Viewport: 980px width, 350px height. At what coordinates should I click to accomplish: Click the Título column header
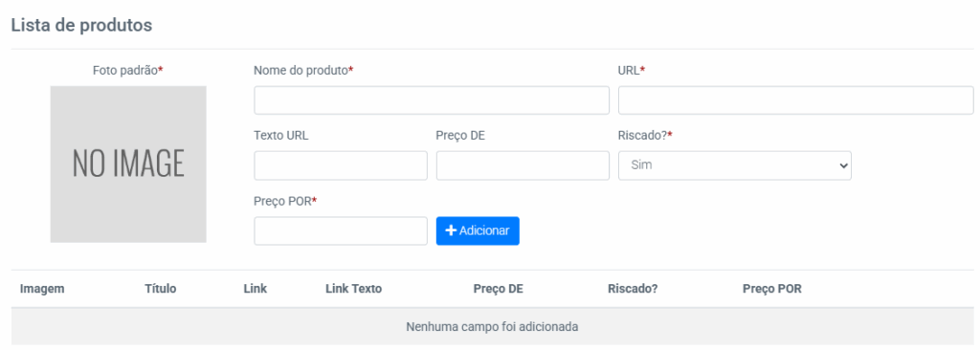pyautogui.click(x=161, y=289)
